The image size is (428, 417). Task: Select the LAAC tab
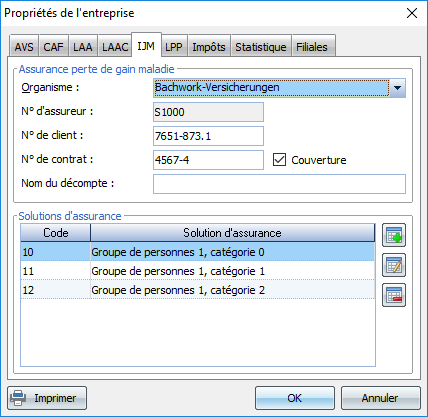tap(115, 47)
